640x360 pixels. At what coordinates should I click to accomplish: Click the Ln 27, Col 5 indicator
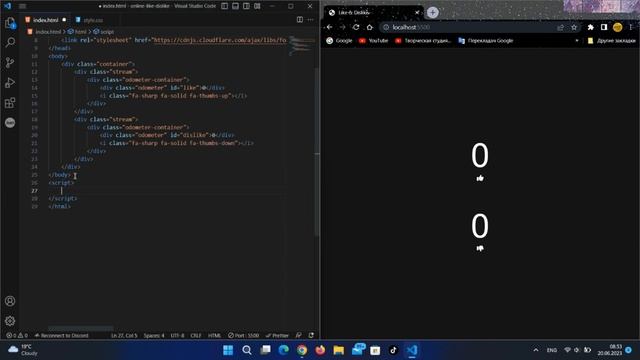coord(124,336)
